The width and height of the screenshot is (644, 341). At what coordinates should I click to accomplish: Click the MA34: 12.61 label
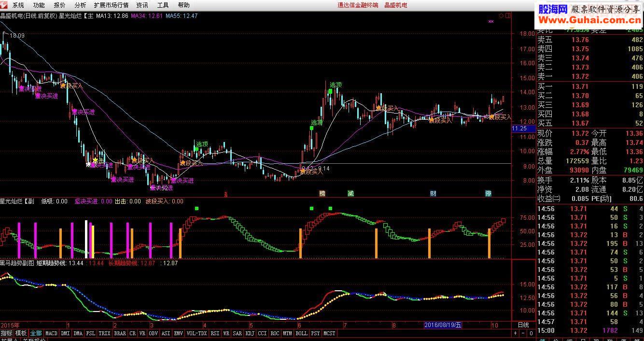pos(146,16)
